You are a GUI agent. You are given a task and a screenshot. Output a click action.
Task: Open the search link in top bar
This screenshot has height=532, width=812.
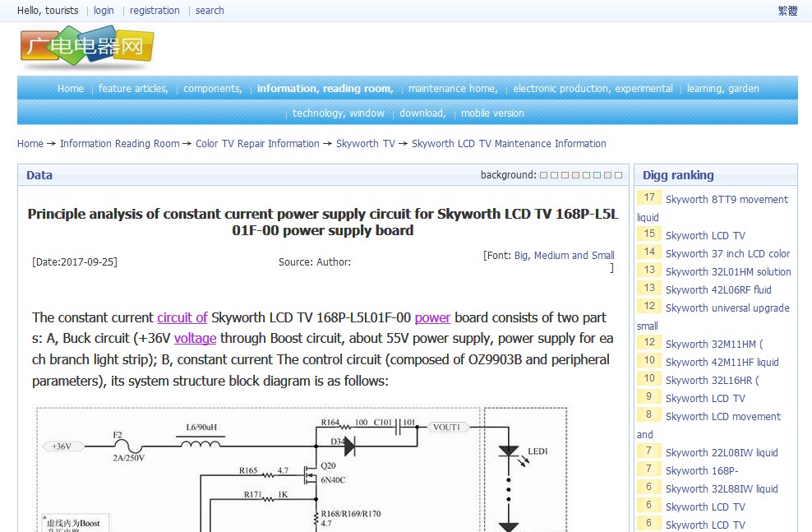[210, 11]
